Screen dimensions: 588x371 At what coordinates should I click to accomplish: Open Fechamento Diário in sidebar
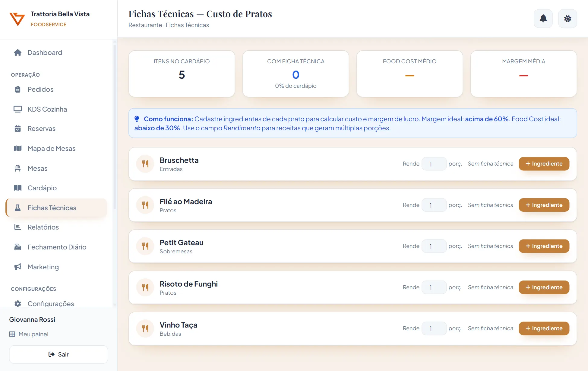point(56,247)
